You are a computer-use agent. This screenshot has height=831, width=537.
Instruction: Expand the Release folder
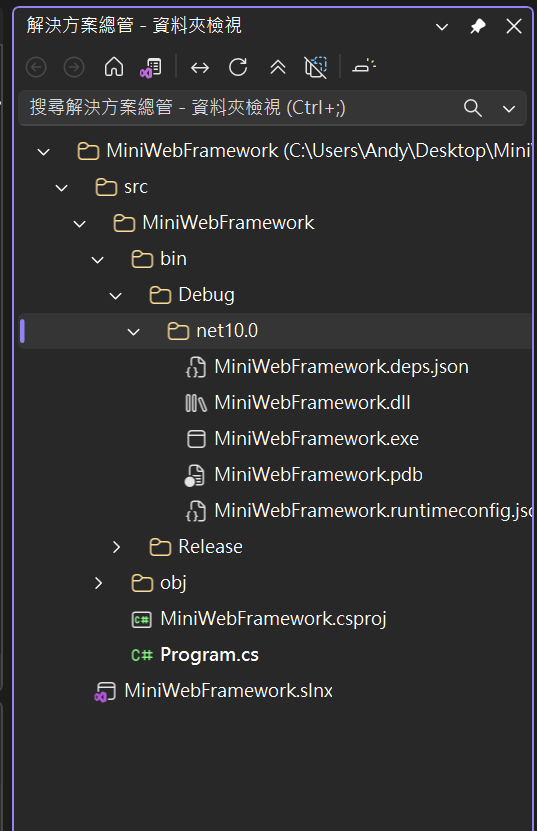[116, 547]
